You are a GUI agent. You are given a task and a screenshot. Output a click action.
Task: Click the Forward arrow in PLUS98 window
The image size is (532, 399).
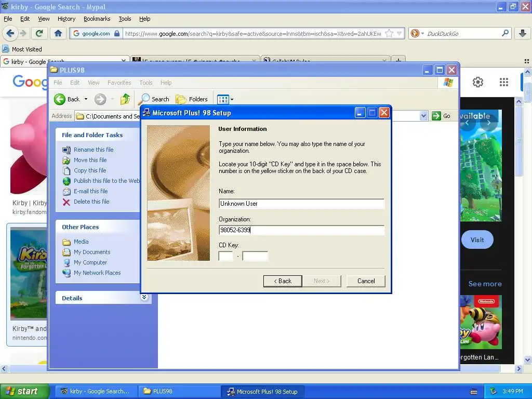(100, 99)
